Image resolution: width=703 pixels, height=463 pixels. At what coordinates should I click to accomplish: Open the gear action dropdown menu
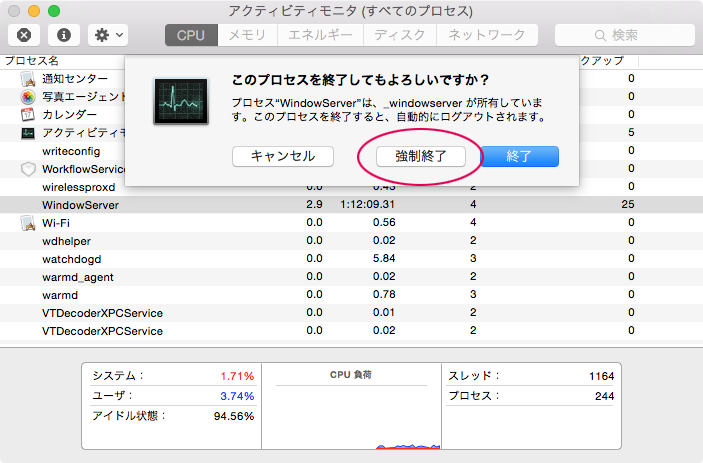pos(108,35)
